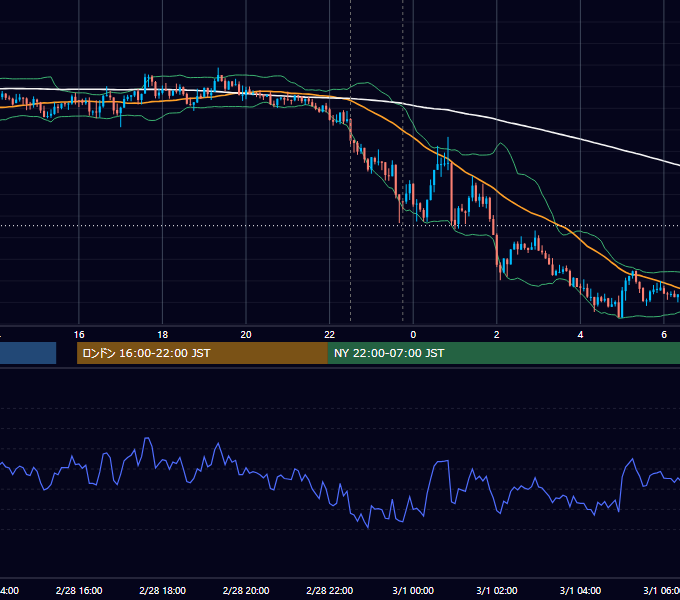Image resolution: width=680 pixels, height=600 pixels.
Task: Click the blue session bar left of ロンドン
Action: 28,353
